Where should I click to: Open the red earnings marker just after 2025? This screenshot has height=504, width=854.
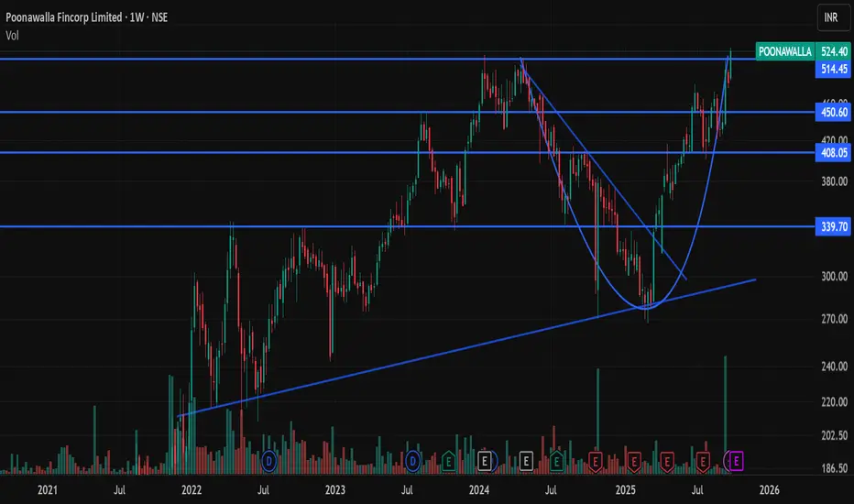[633, 462]
